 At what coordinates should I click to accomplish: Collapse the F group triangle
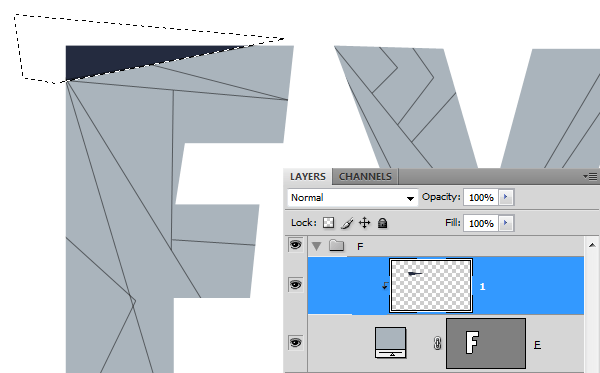(x=316, y=246)
